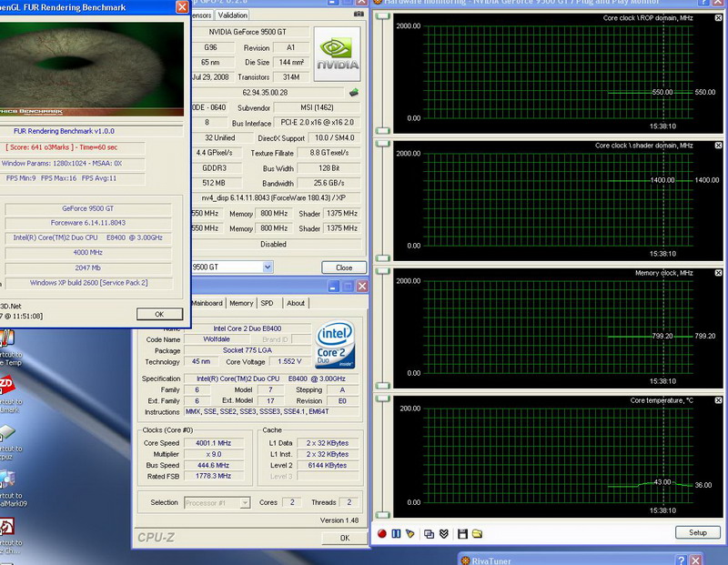Click the Core Speed 4001.1 MHz value
Viewport: 728px width, 565px height.
[x=214, y=443]
